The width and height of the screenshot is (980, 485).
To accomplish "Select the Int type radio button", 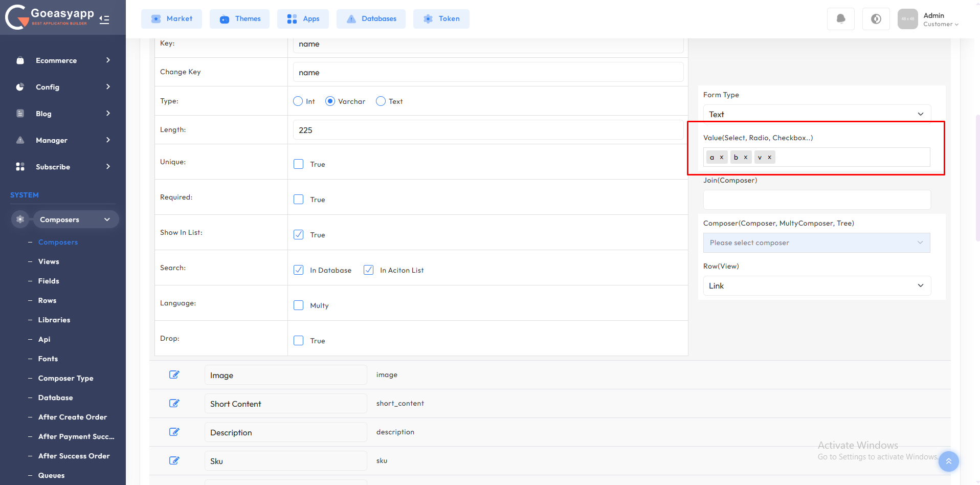I will click(298, 101).
